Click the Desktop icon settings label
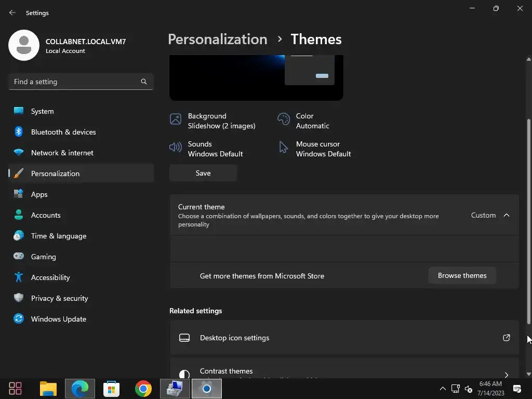 point(234,338)
